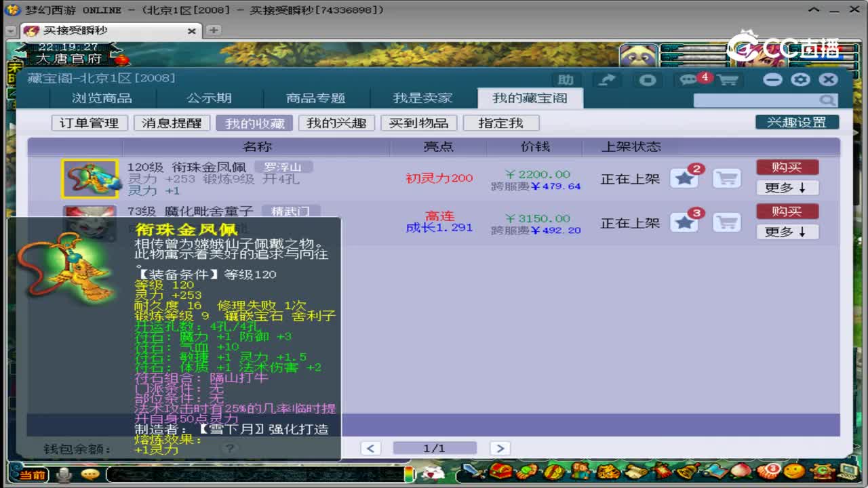Open 我的兴趣 section
The image size is (868, 488).
pos(336,123)
